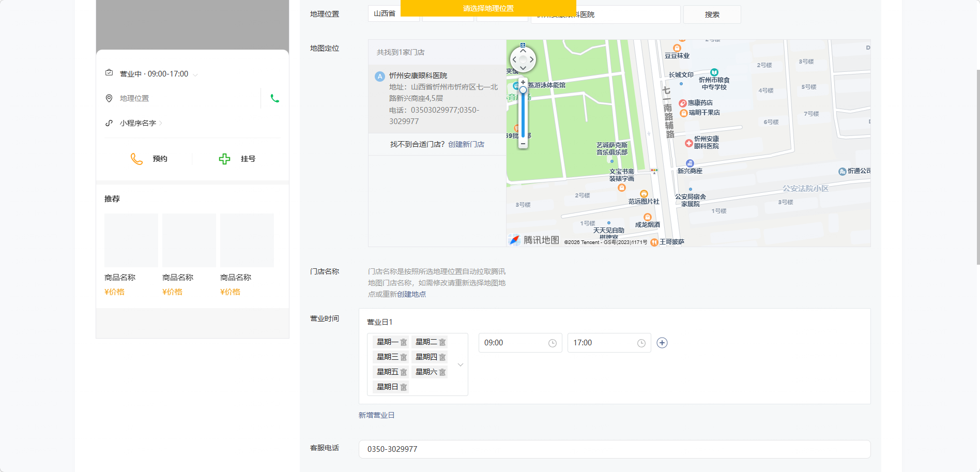This screenshot has width=980, height=472.
Task: Click the first product thumbnail placeholder
Action: [x=131, y=240]
